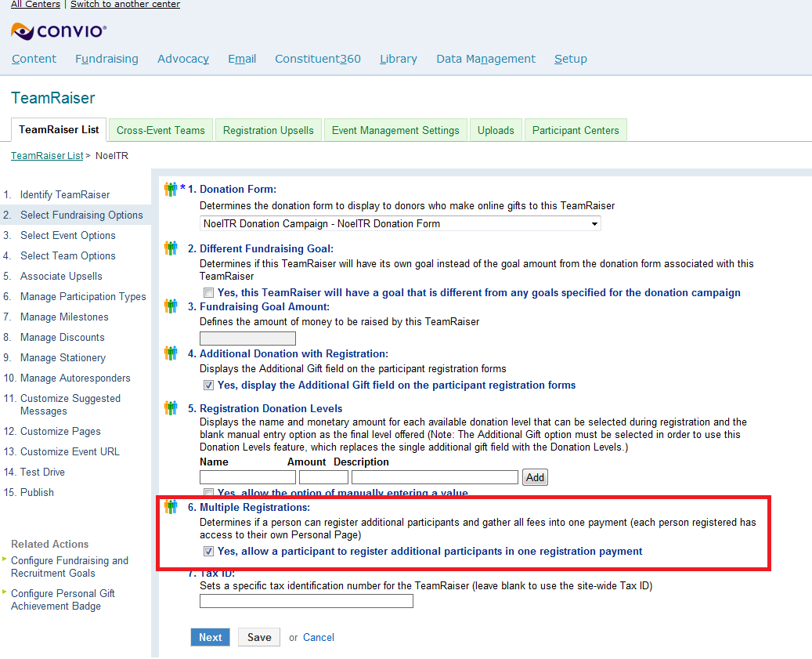Click the donation level Amount field
The width and height of the screenshot is (812, 659).
click(323, 477)
